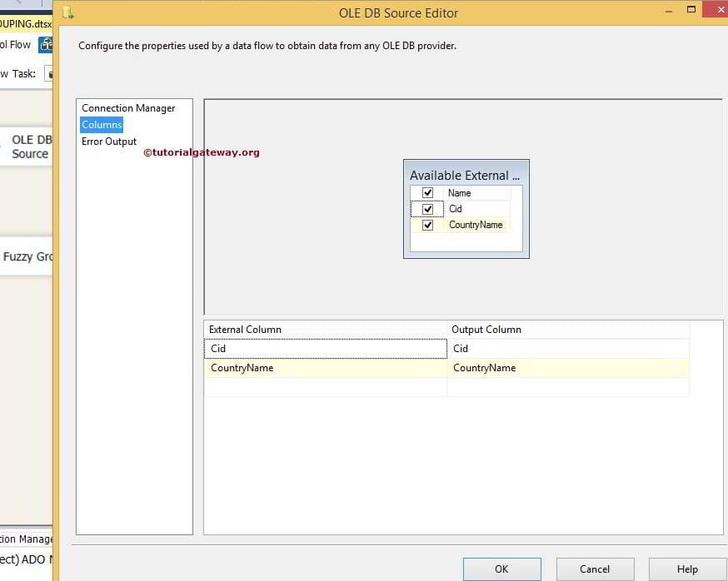Click the OLE DB Source Editor title bar icon
This screenshot has height=581, width=728.
[x=68, y=12]
